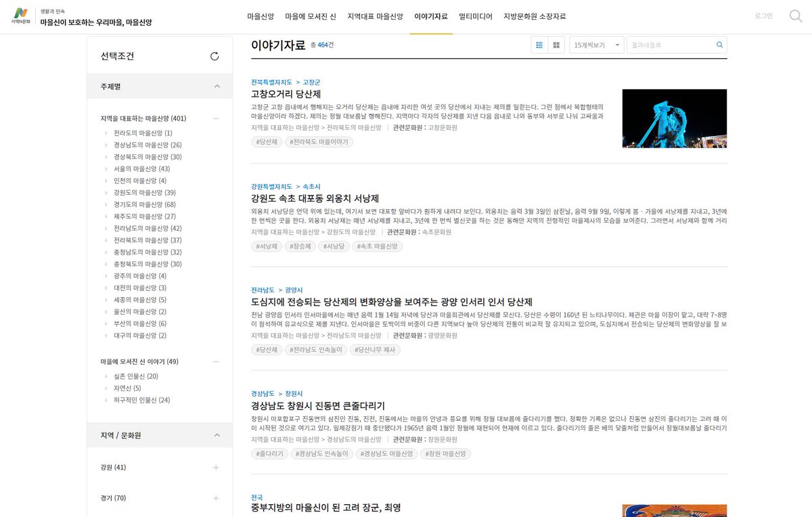Screen dimensions: 812x517
Task: Click the 광양시 breadcrumb link
Action: tap(294, 290)
